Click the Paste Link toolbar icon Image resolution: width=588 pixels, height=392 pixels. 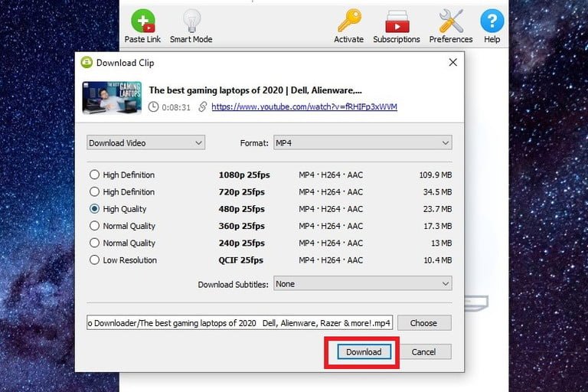coord(143,21)
